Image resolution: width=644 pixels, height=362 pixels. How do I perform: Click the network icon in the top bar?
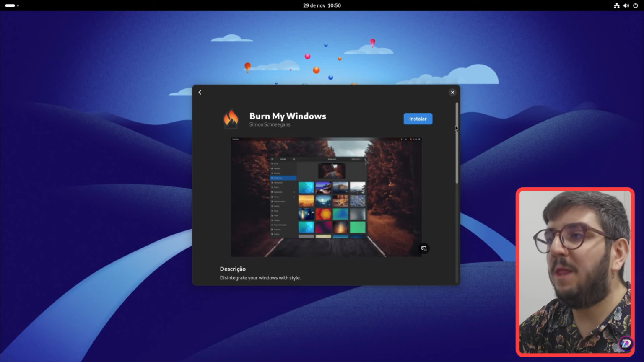point(616,5)
